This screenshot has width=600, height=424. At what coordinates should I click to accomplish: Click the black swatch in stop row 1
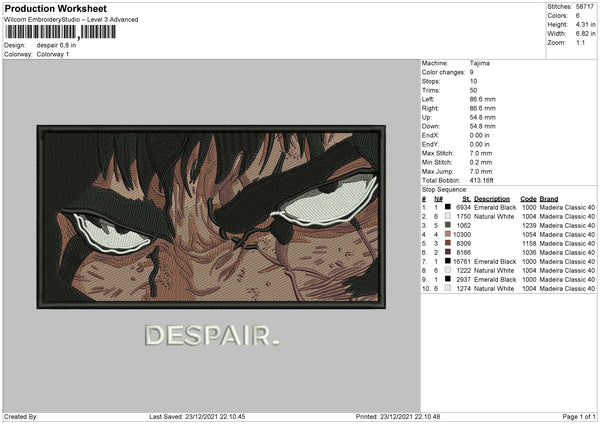pyautogui.click(x=447, y=207)
